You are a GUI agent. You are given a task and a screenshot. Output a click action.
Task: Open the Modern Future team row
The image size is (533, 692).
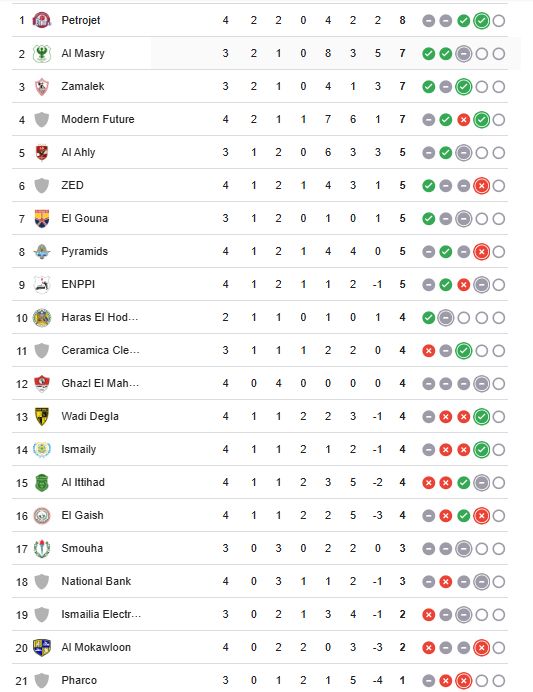point(260,119)
